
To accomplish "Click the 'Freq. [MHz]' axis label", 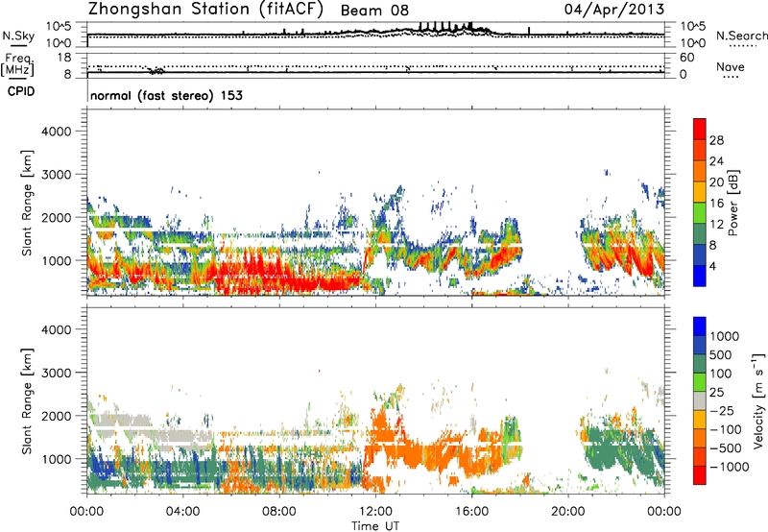I will pyautogui.click(x=17, y=65).
